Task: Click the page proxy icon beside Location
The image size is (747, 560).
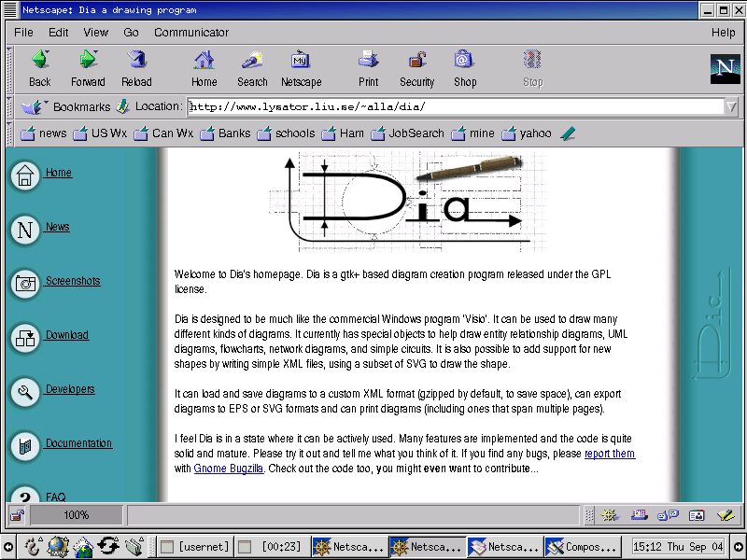Action: (123, 106)
